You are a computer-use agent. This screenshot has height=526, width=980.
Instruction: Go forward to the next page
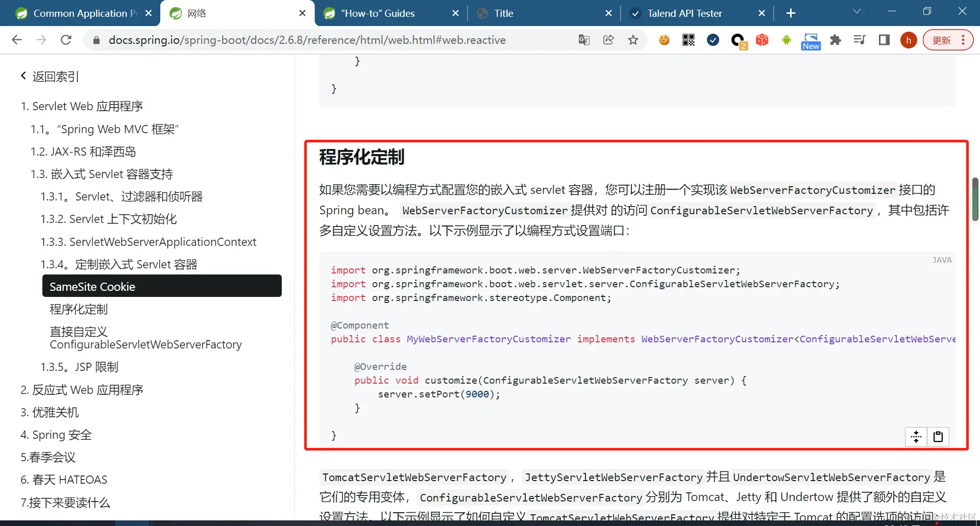tap(41, 40)
